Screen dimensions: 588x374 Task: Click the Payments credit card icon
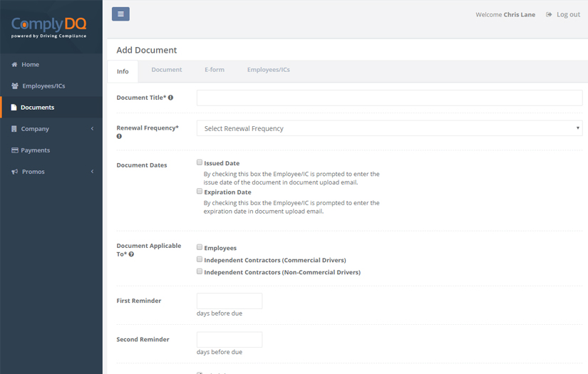pos(15,150)
